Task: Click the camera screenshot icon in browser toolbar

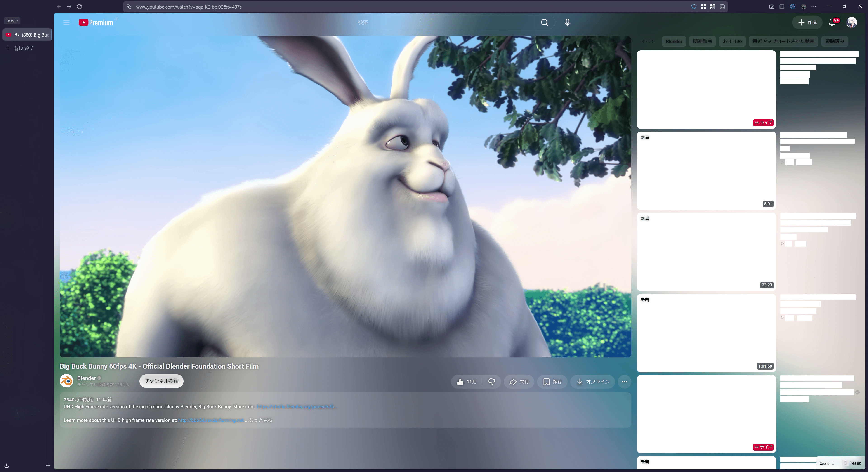Action: [772, 6]
